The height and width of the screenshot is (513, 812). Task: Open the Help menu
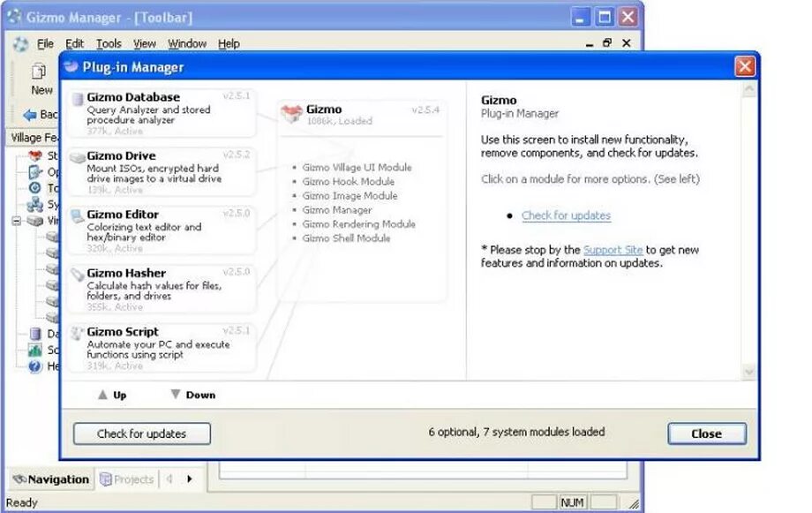229,43
